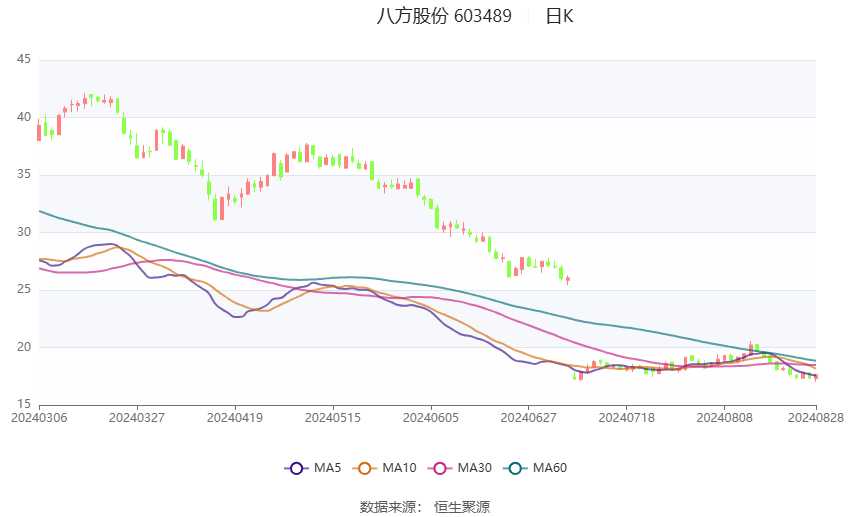Click y-axis value 35
Screen dimensions: 850x517
[x=24, y=175]
